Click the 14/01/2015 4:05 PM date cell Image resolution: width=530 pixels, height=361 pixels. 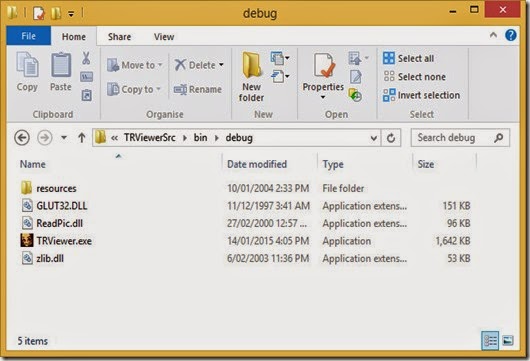(x=268, y=241)
